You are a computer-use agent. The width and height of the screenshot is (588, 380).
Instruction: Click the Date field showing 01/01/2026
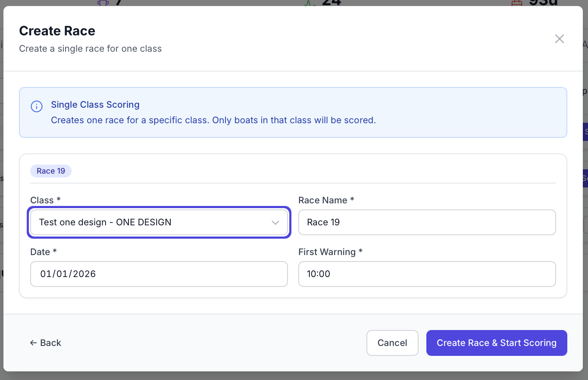click(159, 274)
